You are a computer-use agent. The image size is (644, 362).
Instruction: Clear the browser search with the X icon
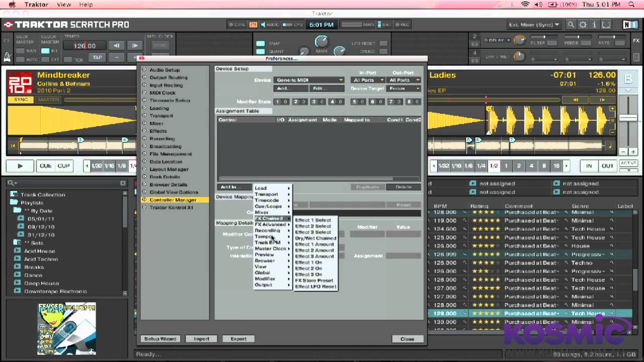coord(123,184)
